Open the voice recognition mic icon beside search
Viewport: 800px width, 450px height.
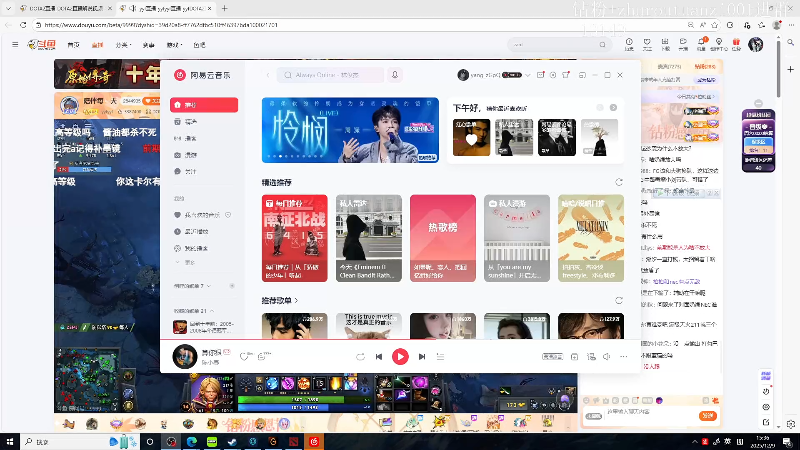click(x=395, y=75)
